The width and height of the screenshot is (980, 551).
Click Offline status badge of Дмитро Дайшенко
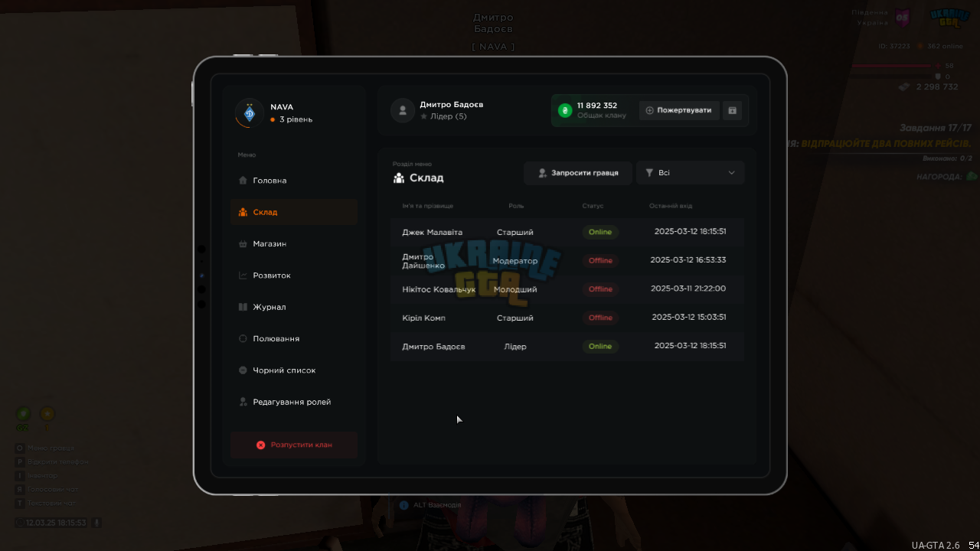click(x=600, y=260)
